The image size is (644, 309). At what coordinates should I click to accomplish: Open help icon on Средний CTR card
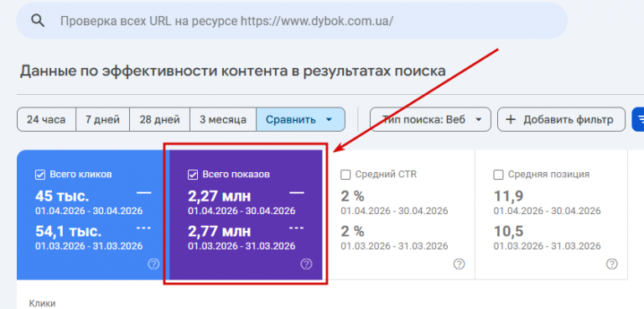point(460,264)
